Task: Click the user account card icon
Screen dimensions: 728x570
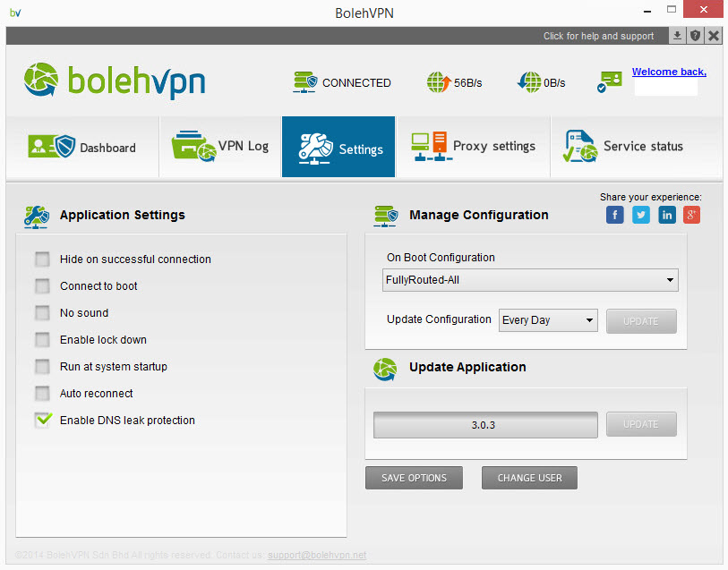Action: click(x=610, y=81)
